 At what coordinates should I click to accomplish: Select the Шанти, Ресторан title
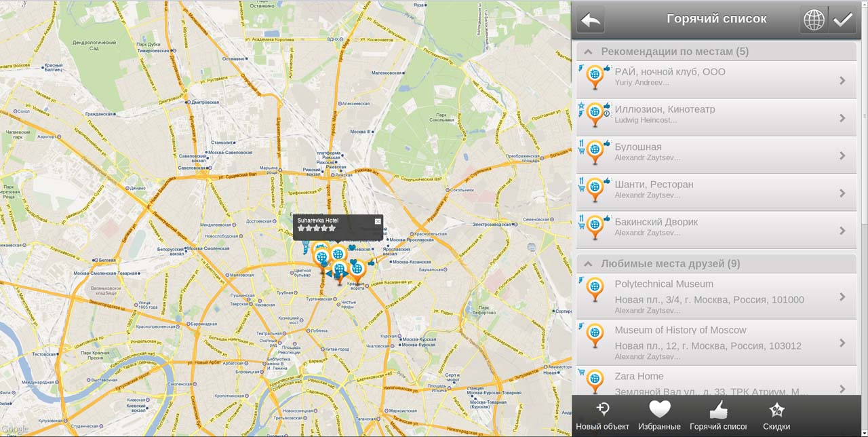click(x=654, y=185)
